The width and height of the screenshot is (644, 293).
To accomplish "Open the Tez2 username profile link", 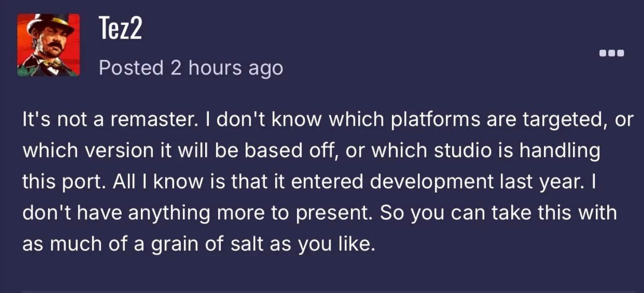I will (120, 28).
